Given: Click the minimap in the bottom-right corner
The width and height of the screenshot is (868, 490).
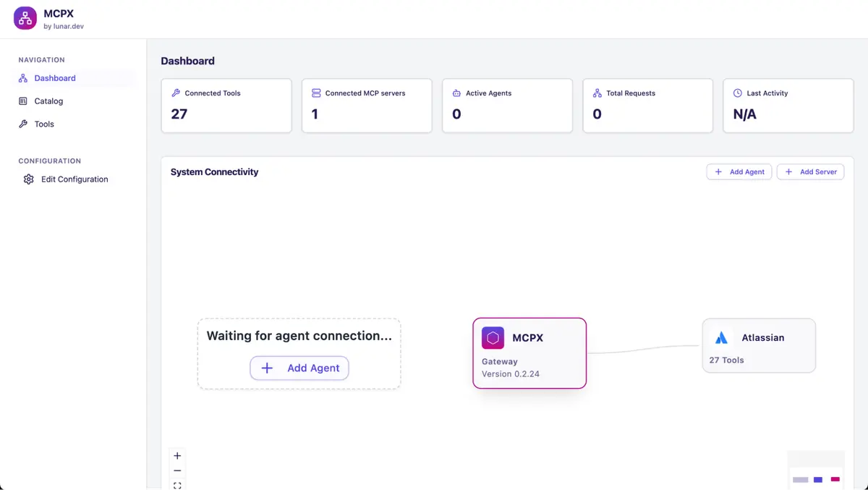Looking at the screenshot, I should click(816, 470).
